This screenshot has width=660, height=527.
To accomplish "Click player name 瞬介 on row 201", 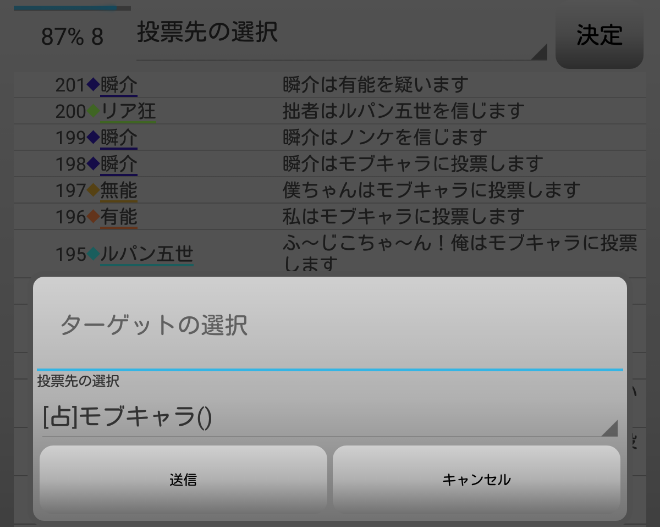I will point(119,85).
